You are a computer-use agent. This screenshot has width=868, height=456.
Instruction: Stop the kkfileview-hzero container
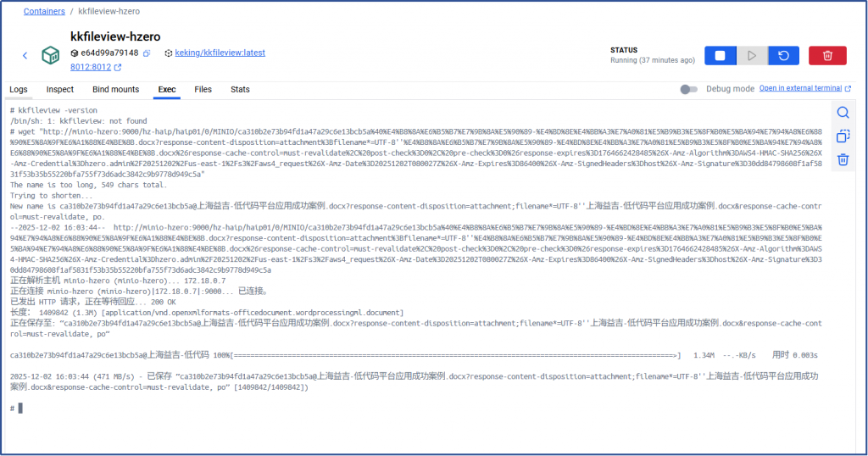pos(720,56)
